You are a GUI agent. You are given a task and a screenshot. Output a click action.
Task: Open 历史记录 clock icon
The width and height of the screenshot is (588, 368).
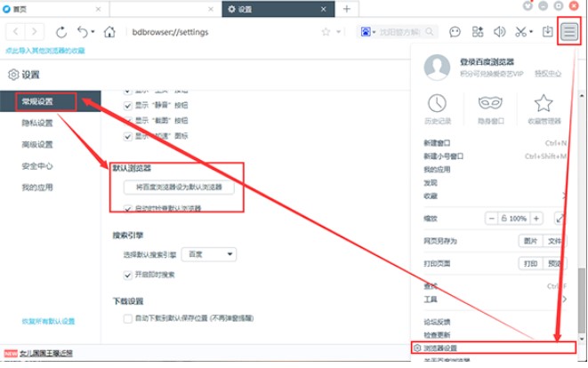[x=438, y=103]
